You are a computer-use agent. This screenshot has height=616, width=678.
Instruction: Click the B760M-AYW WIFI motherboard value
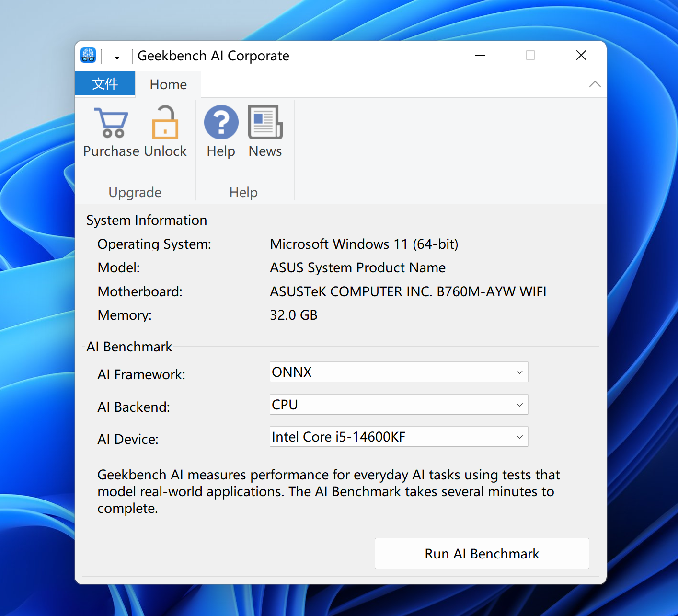(408, 291)
